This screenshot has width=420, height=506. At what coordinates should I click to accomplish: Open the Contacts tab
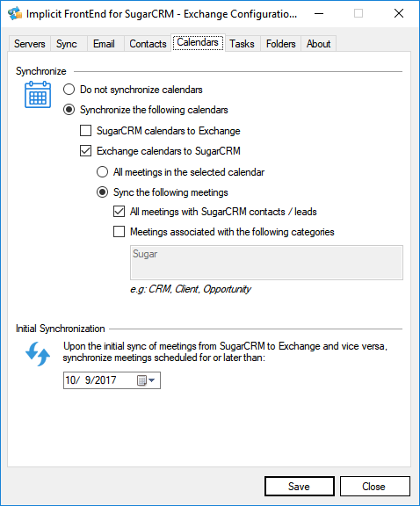pos(148,44)
